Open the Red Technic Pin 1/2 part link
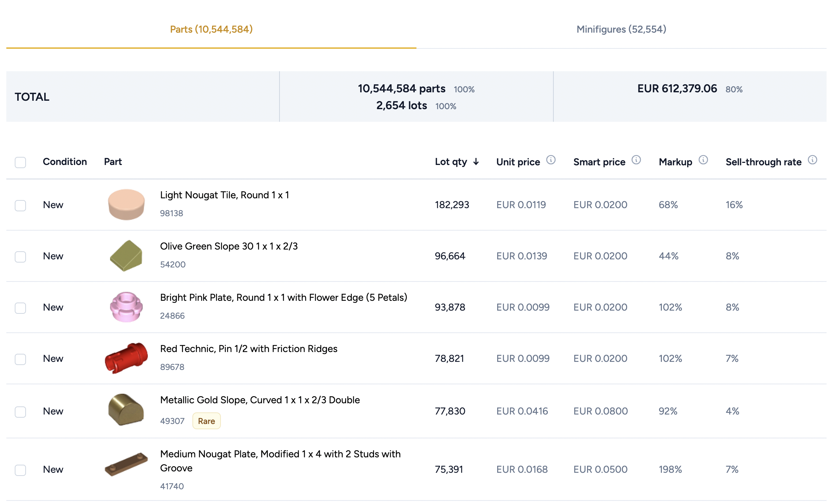Viewport: 835px width, 504px height. click(249, 349)
